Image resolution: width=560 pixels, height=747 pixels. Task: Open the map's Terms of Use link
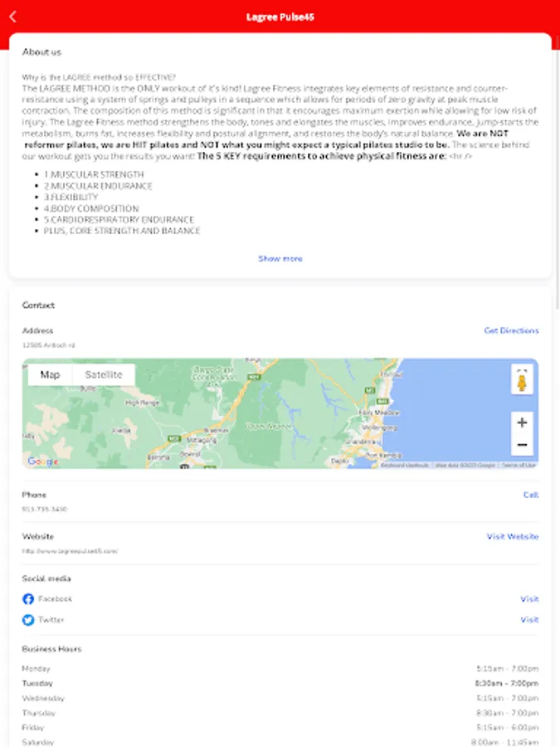tap(519, 465)
